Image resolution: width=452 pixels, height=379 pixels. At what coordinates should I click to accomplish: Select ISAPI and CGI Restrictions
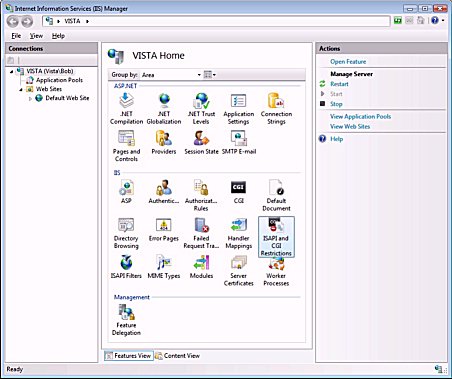(x=276, y=237)
